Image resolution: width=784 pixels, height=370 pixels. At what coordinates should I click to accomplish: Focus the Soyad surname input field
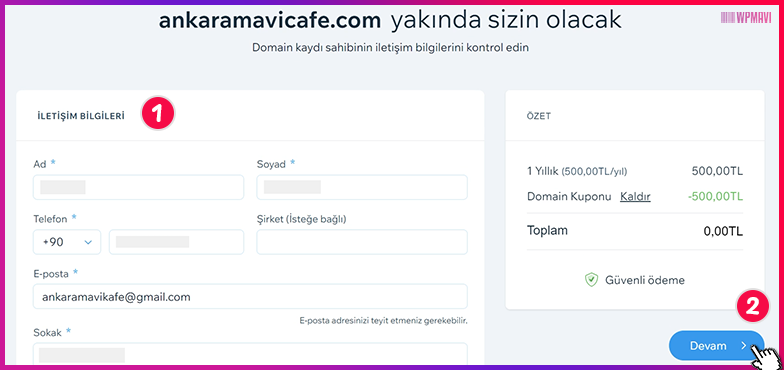tap(362, 188)
